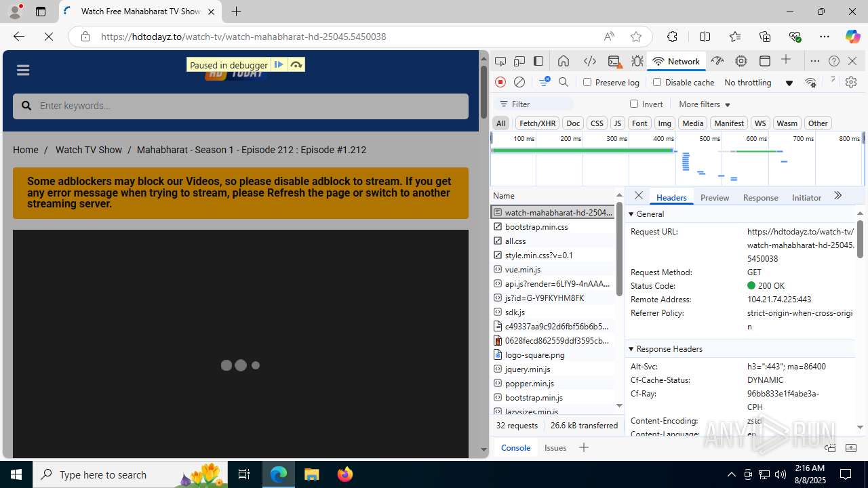Screen dimensions: 868x488
Task: Filter requests by Media type
Action: point(692,123)
